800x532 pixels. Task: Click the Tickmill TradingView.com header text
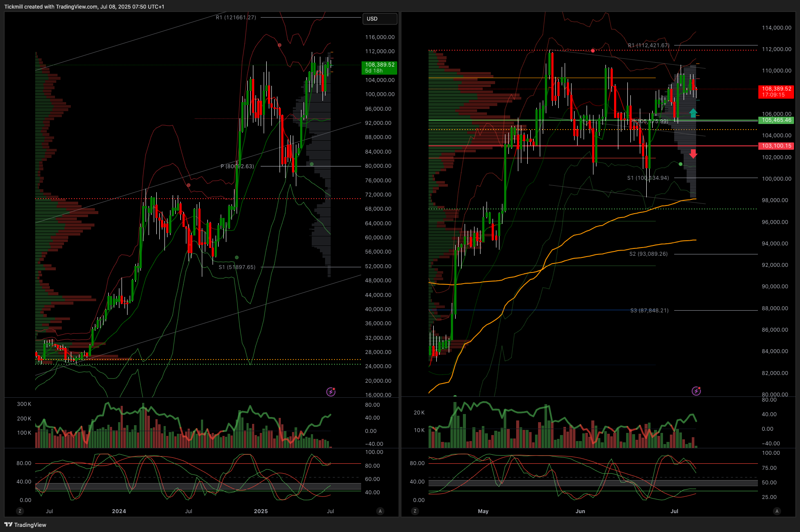click(x=84, y=6)
